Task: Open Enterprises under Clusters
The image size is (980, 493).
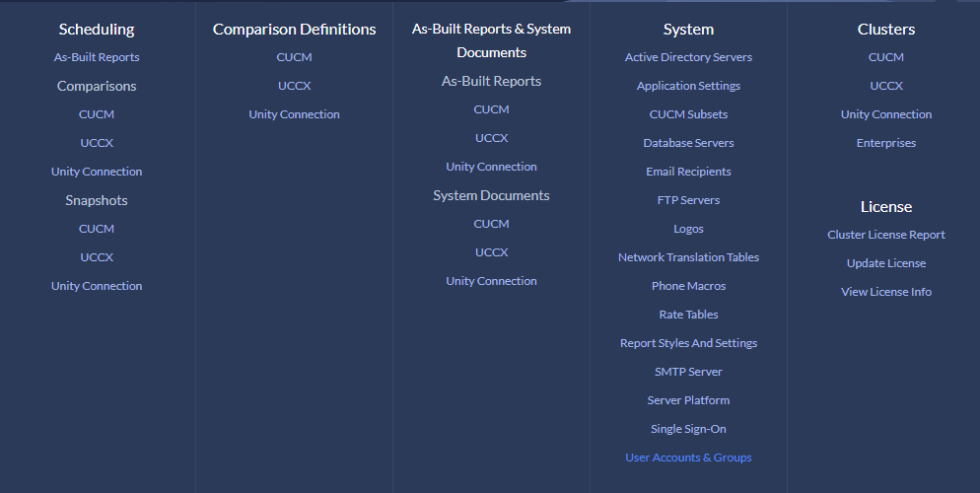Action: [x=885, y=143]
